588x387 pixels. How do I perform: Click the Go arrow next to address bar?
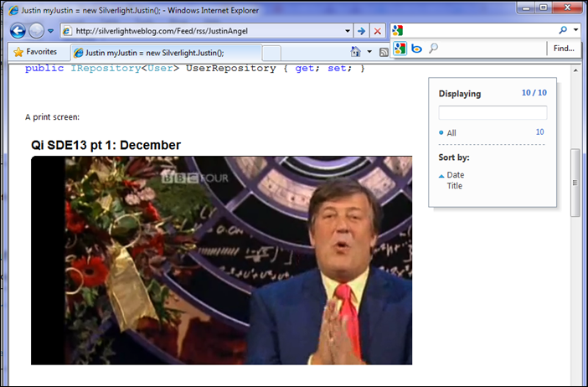(361, 31)
